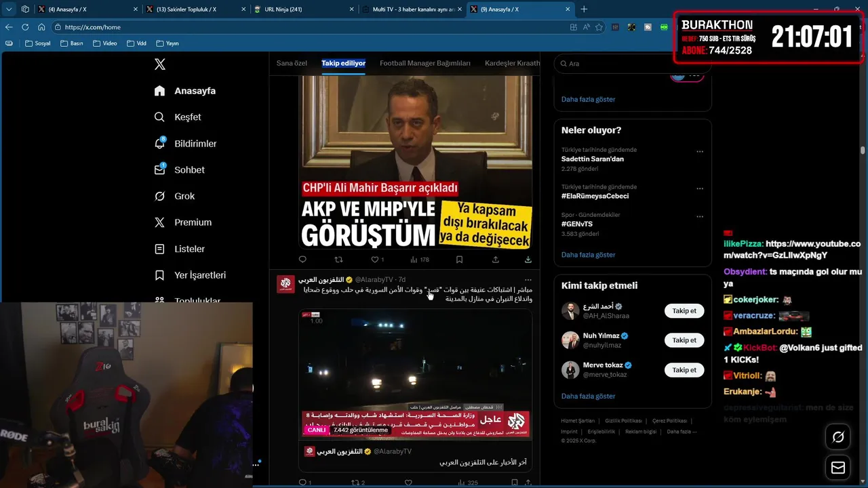This screenshot has height=488, width=868.
Task: Open the #ElaRümeysaCebeci trending topic
Action: coord(595,196)
